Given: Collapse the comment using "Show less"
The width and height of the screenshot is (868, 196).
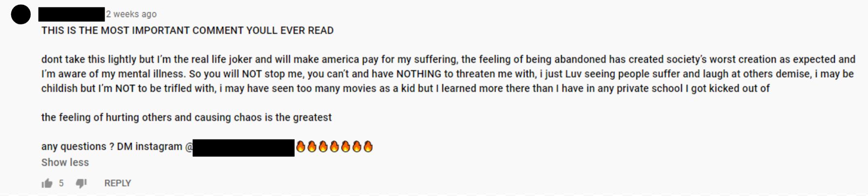Looking at the screenshot, I should pyautogui.click(x=65, y=162).
